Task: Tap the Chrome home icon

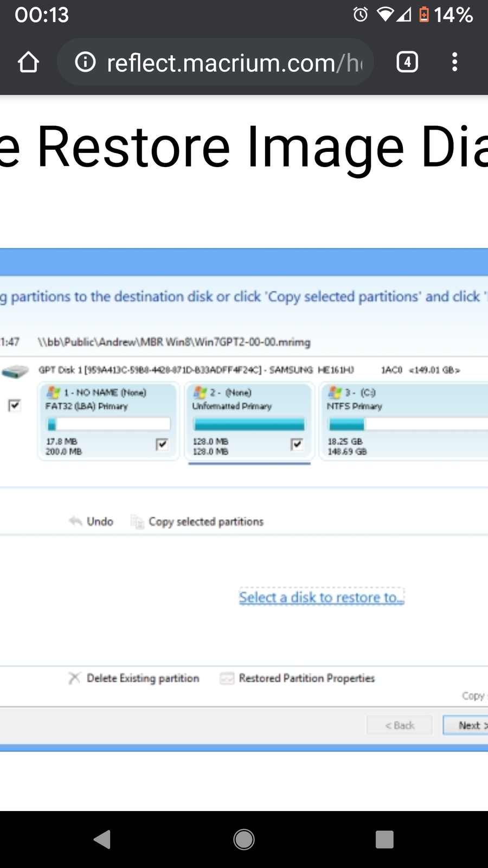Action: [28, 62]
